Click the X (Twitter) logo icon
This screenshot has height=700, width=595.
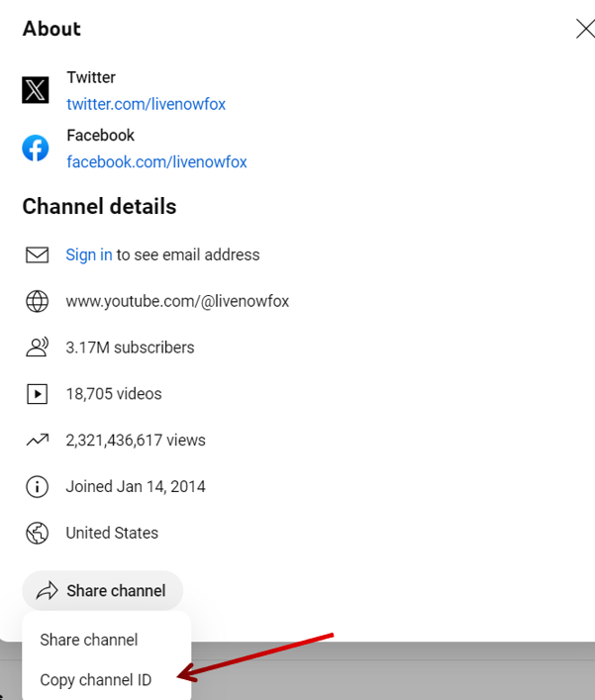(x=36, y=91)
